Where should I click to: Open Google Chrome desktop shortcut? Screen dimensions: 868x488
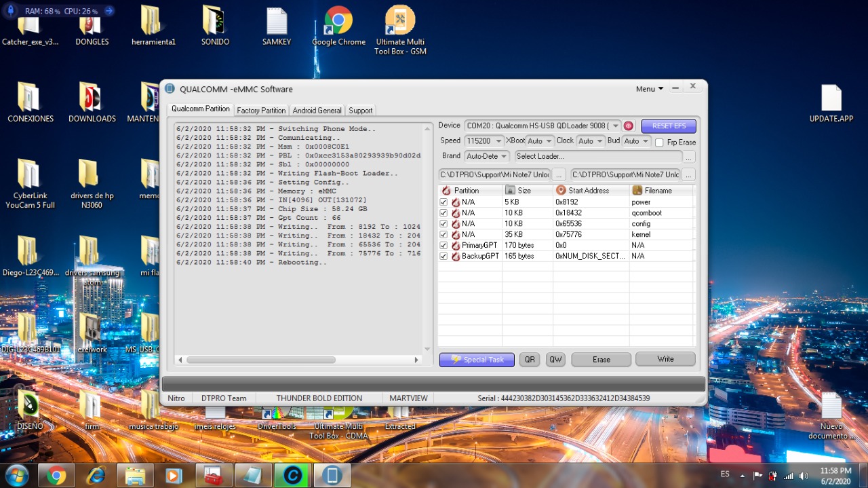(338, 26)
